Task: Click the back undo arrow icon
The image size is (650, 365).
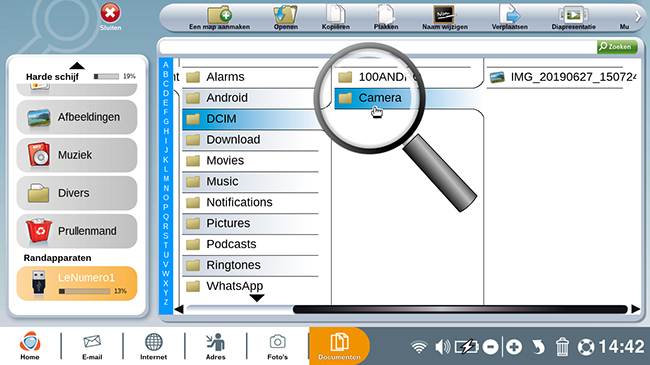Action: [538, 347]
